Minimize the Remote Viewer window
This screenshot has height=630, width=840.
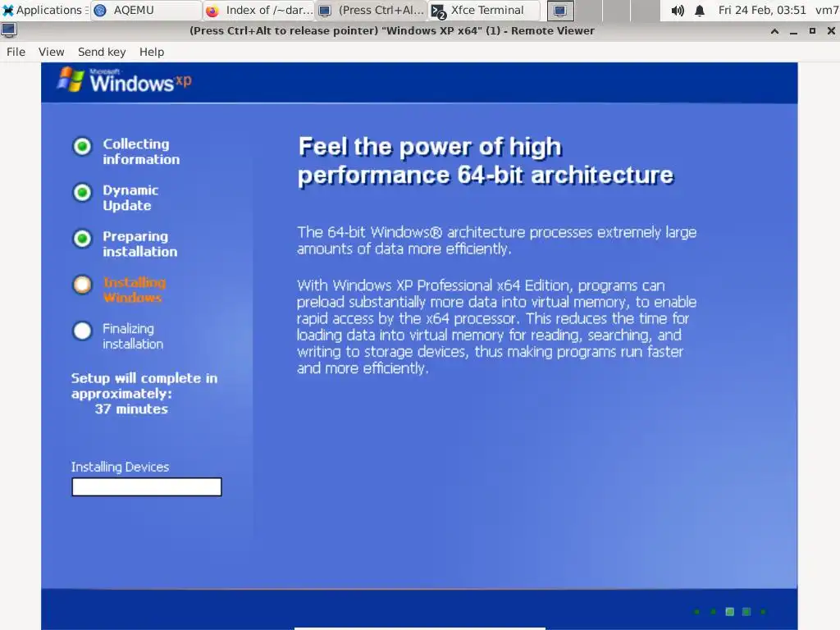[x=793, y=31]
